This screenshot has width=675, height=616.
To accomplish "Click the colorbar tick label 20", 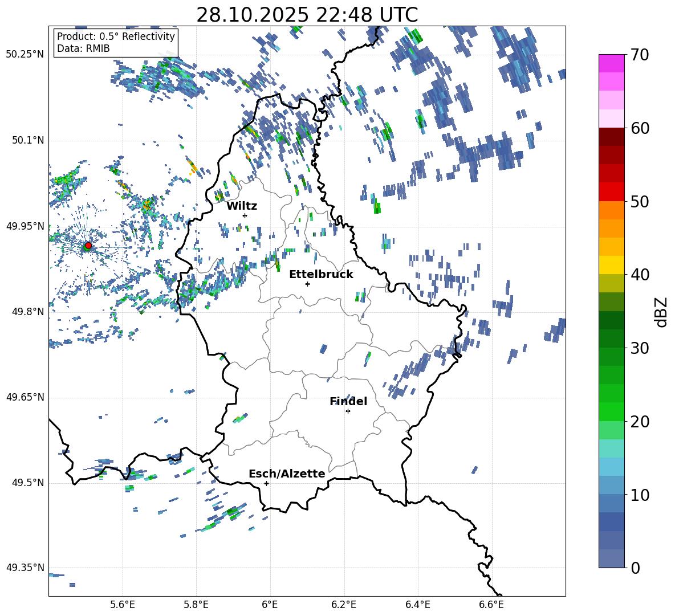I will tap(639, 422).
